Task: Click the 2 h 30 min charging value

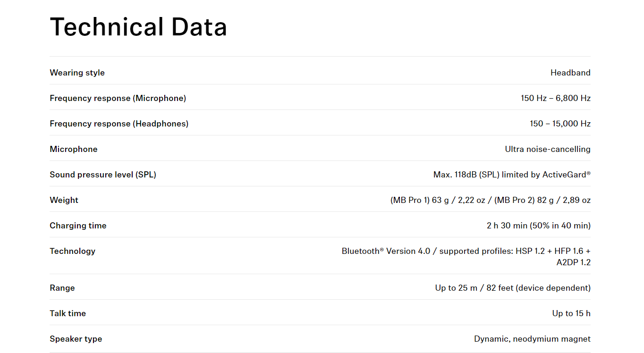Action: [538, 226]
